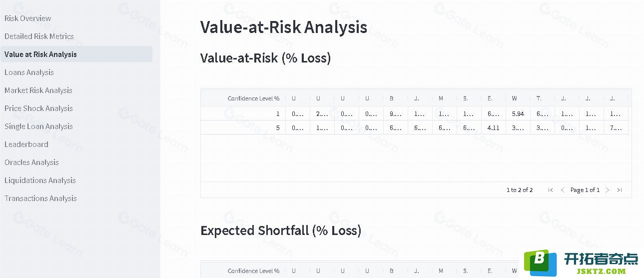Open the Leaderboard page
Image resolution: width=644 pixels, height=278 pixels.
pos(26,144)
